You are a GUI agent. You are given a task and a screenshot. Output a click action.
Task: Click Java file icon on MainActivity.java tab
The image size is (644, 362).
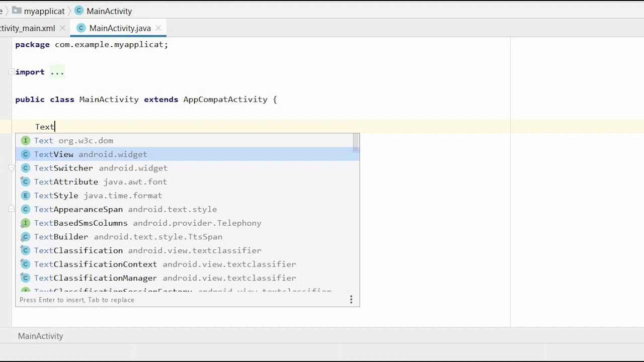point(81,28)
